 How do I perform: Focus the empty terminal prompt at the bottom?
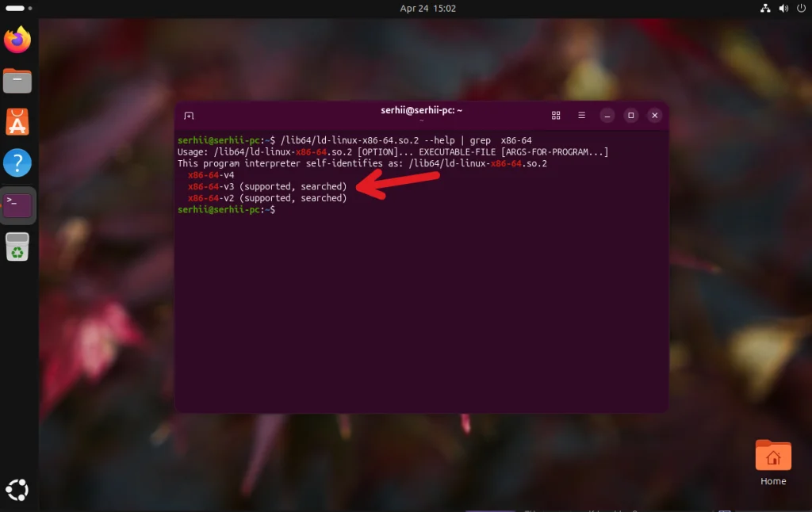(227, 210)
